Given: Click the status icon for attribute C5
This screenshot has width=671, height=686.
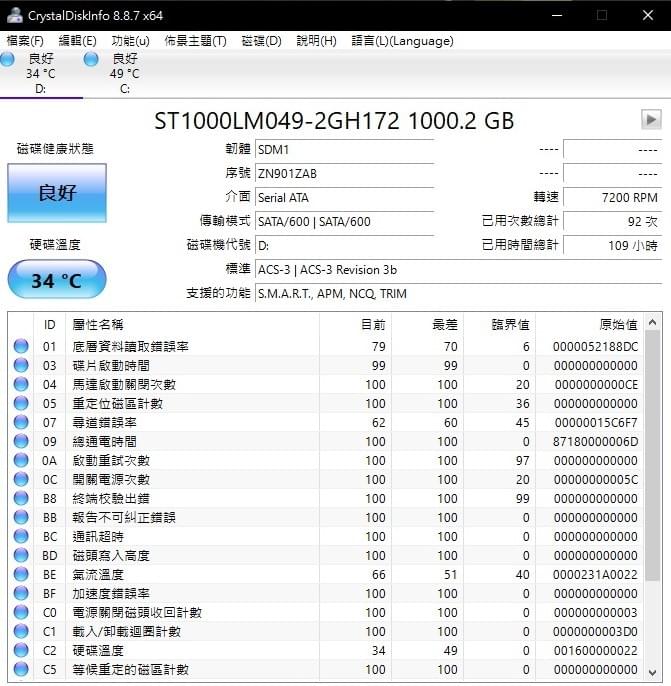Looking at the screenshot, I should (x=21, y=669).
